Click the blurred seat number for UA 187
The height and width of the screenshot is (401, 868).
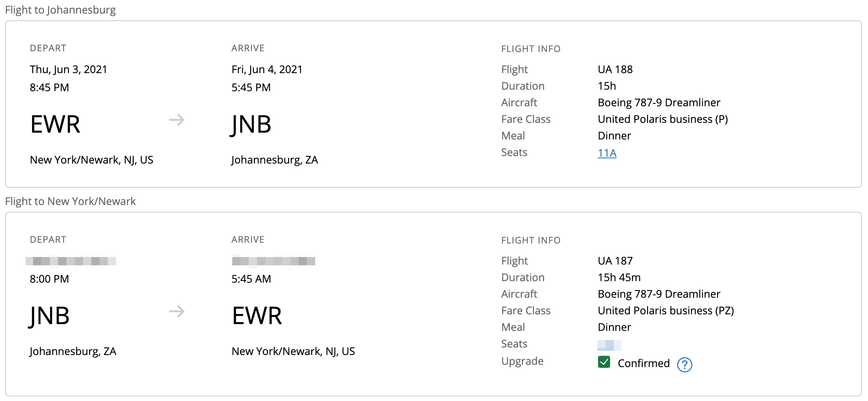tap(609, 345)
